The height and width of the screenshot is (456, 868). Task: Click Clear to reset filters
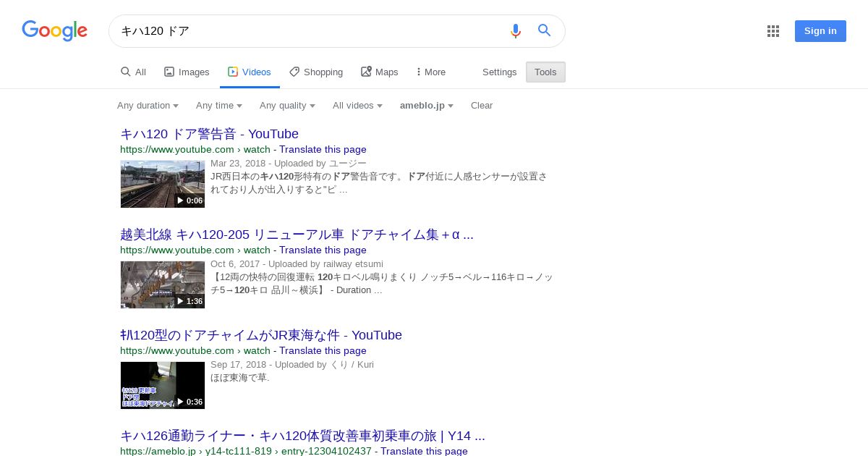(482, 106)
